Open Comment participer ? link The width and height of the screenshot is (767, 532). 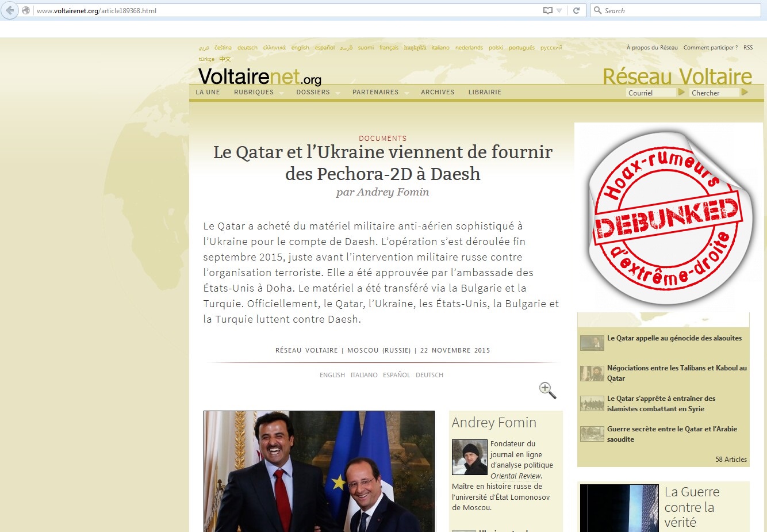pyautogui.click(x=711, y=48)
